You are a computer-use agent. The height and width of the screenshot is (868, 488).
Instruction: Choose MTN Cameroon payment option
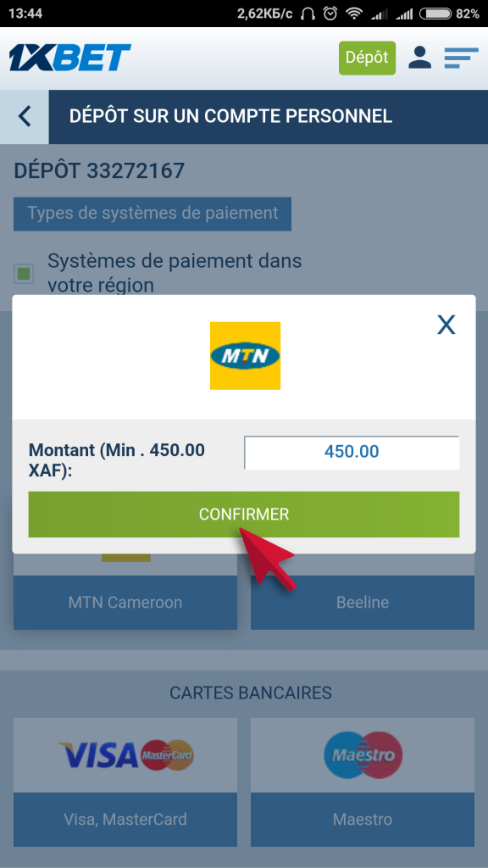click(125, 603)
